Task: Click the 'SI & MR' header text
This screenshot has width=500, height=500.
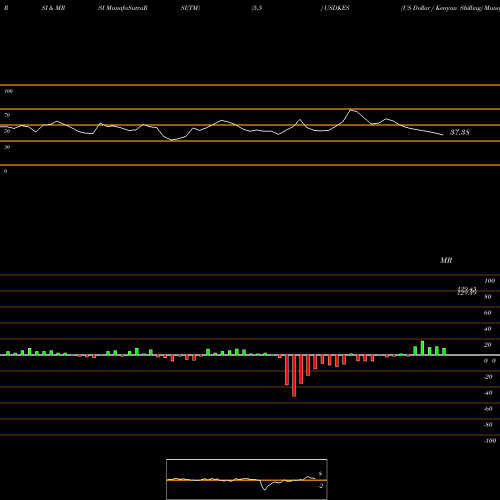Action: 53,8
